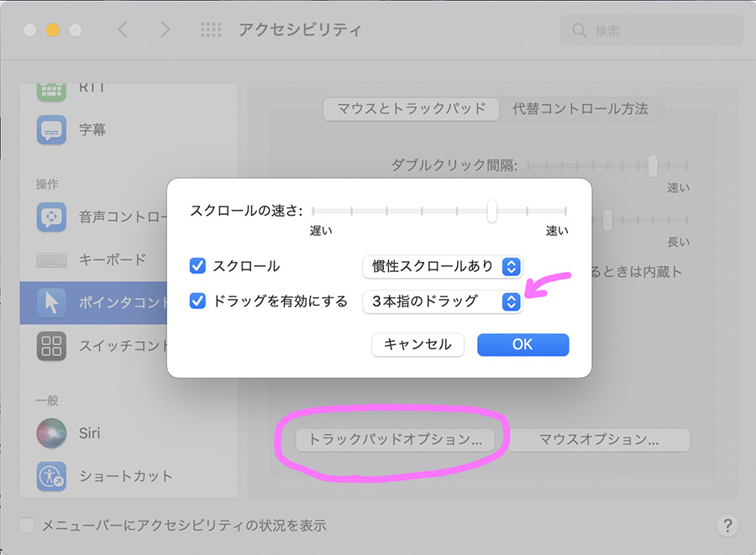The width and height of the screenshot is (756, 555).
Task: Select the Siri sidebar label
Action: [x=90, y=433]
